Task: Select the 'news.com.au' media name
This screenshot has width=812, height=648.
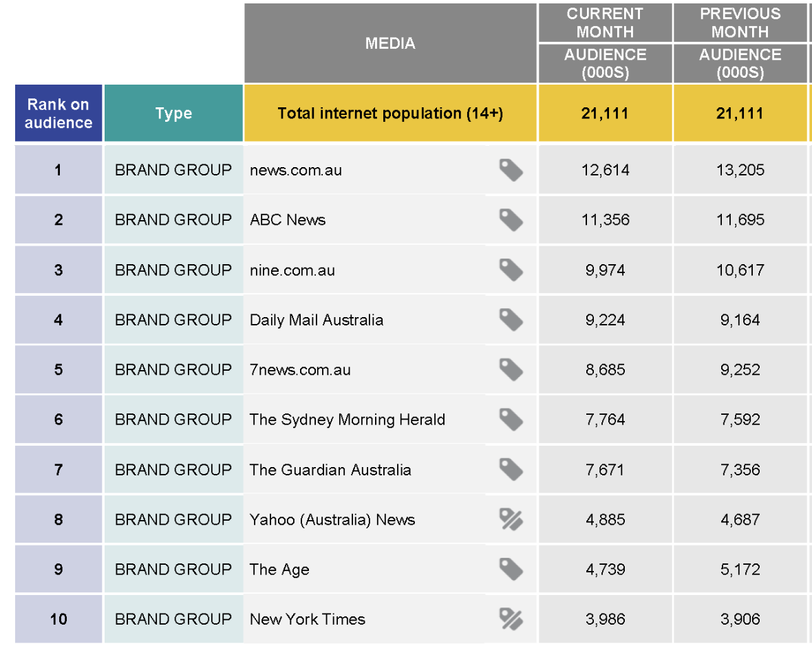Action: click(296, 171)
